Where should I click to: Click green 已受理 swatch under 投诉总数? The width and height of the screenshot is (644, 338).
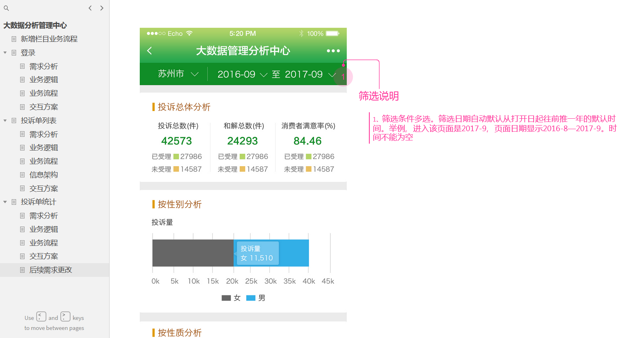pyautogui.click(x=176, y=157)
